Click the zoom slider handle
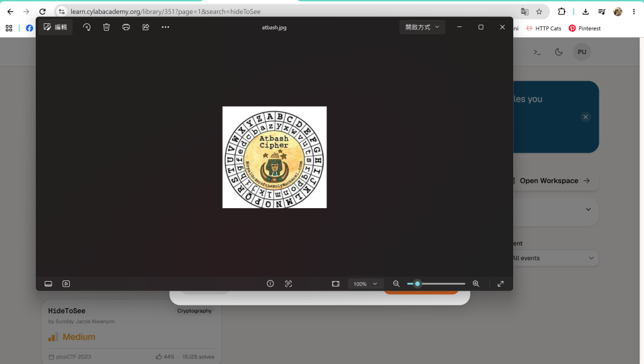The width and height of the screenshot is (644, 364). click(418, 284)
